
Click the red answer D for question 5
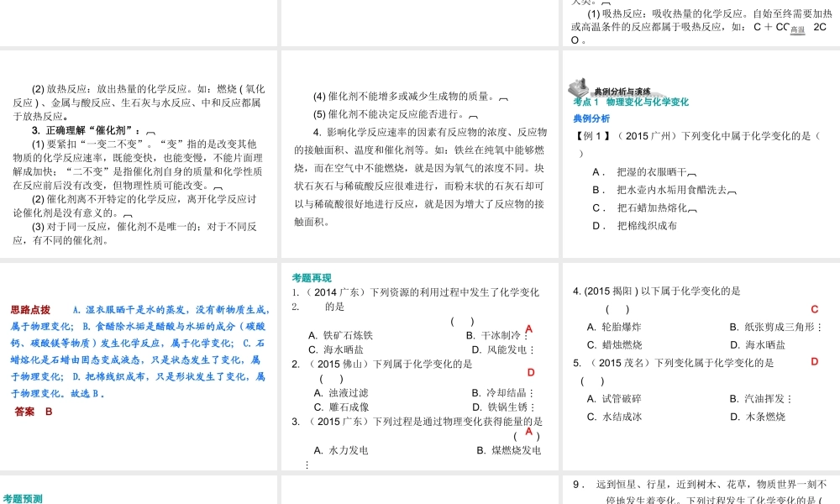pyautogui.click(x=814, y=361)
